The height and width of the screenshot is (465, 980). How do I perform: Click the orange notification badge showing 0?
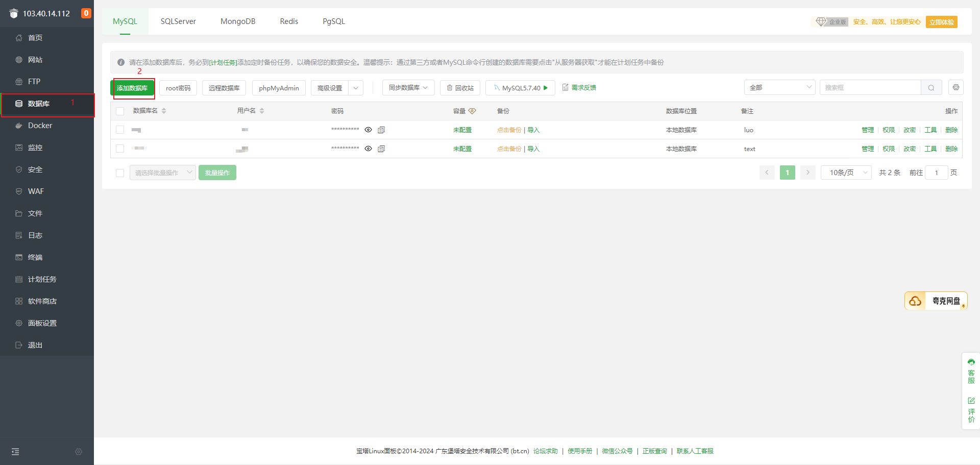(86, 13)
